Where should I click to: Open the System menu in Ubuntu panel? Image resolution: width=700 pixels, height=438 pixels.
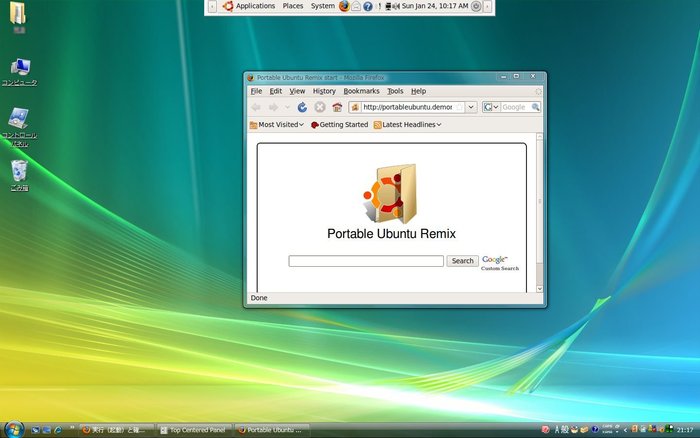click(322, 6)
